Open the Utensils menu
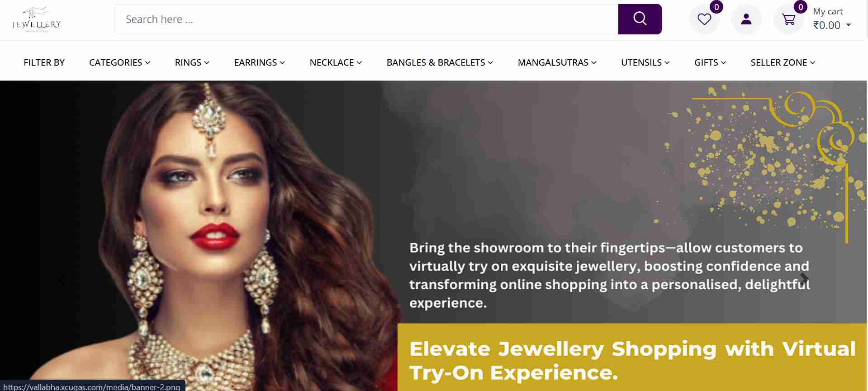 tap(645, 62)
